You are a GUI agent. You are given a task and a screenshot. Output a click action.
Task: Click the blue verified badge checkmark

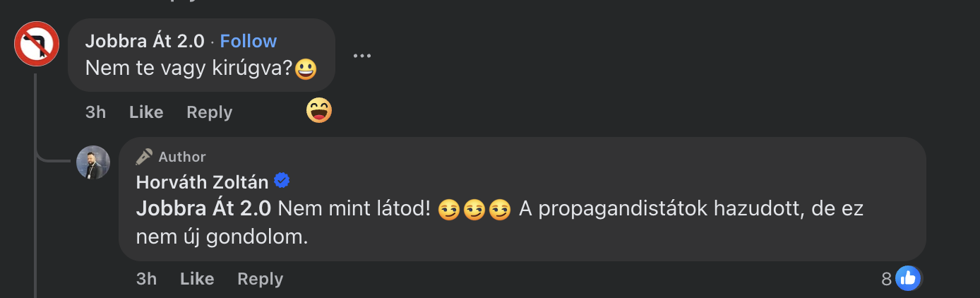(282, 181)
